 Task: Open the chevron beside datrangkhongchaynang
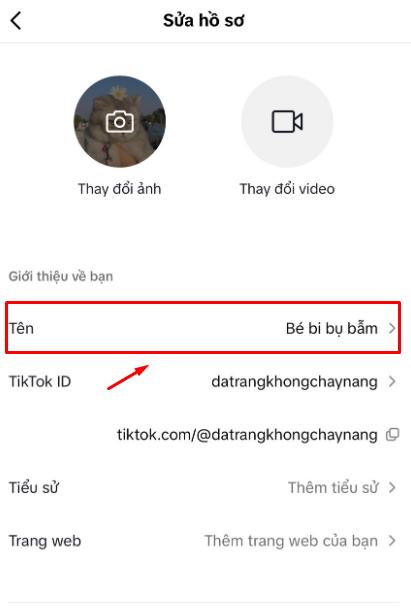click(392, 381)
